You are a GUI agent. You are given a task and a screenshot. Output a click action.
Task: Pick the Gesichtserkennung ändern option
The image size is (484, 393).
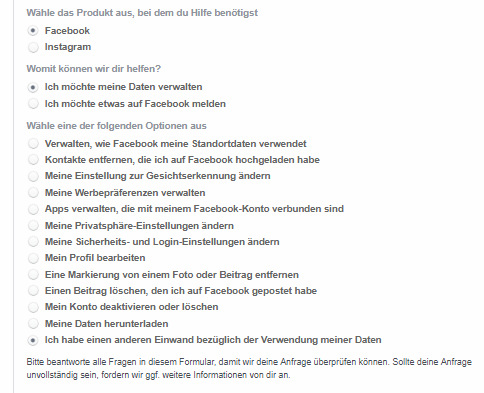click(x=33, y=176)
